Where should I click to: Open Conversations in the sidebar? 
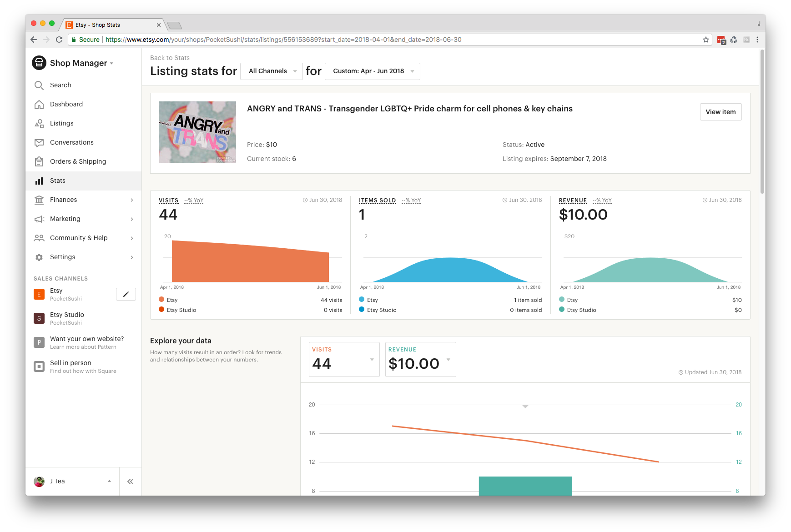tap(72, 142)
